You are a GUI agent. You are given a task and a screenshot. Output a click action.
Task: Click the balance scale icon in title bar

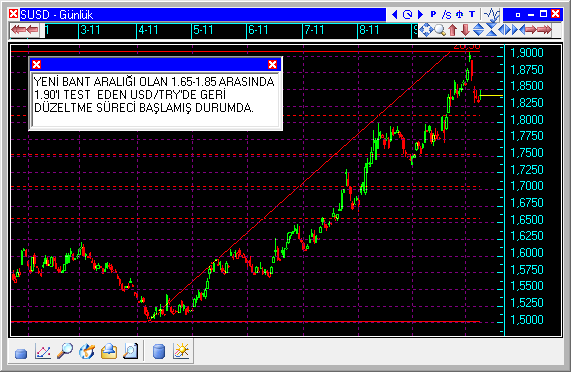pos(459,15)
